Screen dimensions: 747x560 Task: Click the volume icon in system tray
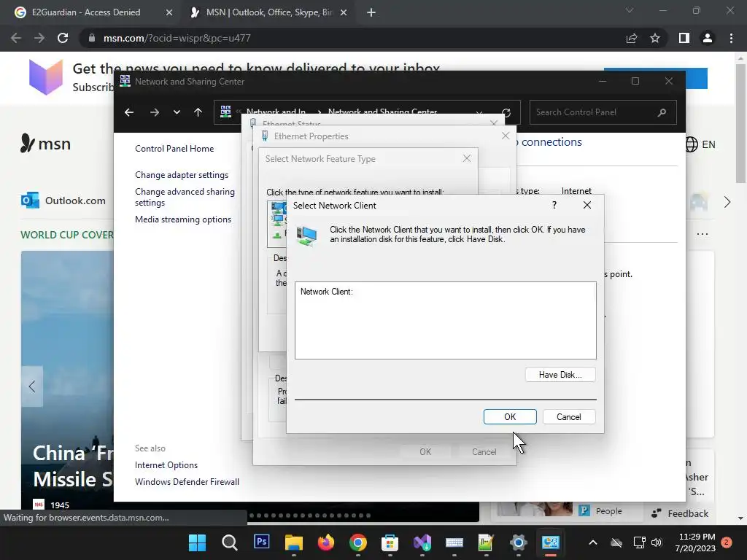[x=657, y=542]
